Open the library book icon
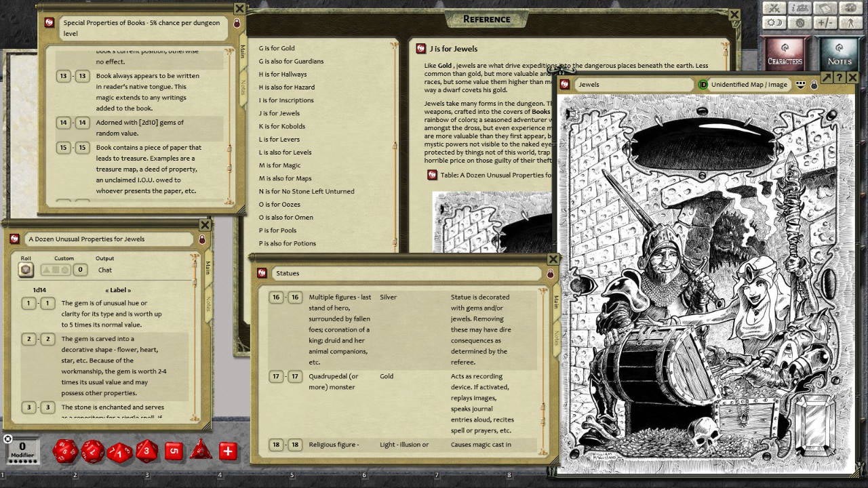 click(824, 9)
